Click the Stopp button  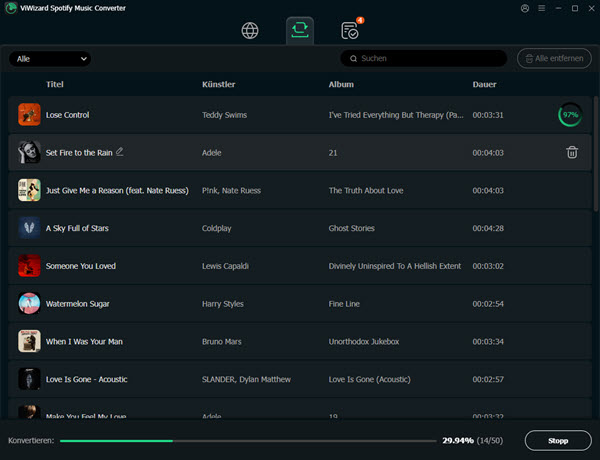[x=558, y=440]
